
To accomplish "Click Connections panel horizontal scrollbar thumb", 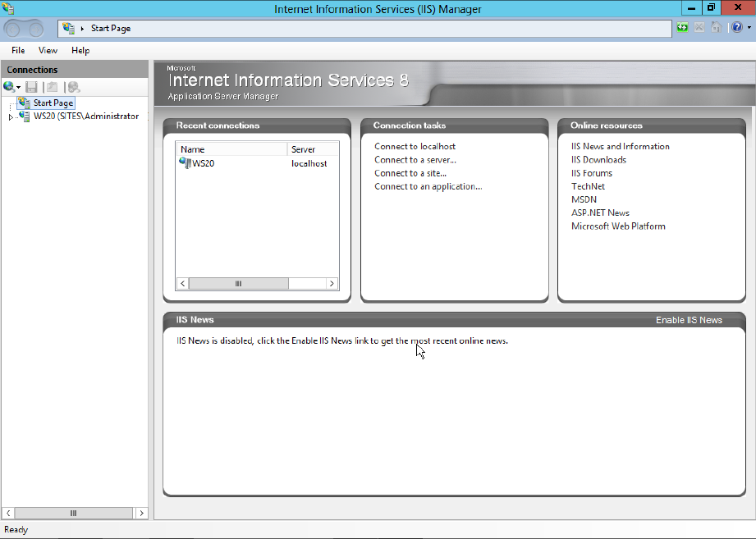I will [x=73, y=513].
